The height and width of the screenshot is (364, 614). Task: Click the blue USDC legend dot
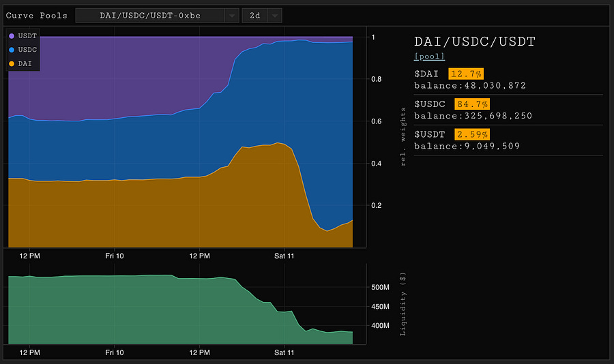tap(12, 50)
